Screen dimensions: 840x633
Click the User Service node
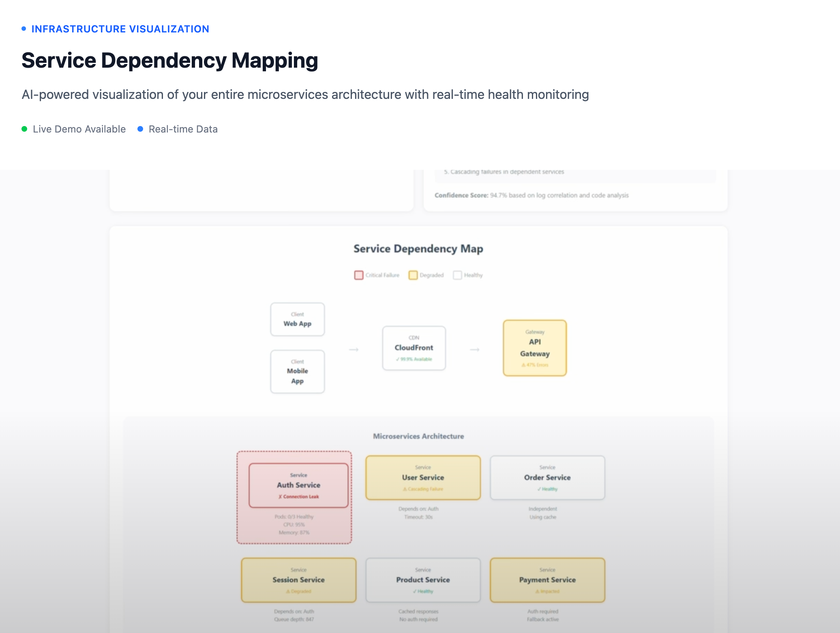[423, 478]
